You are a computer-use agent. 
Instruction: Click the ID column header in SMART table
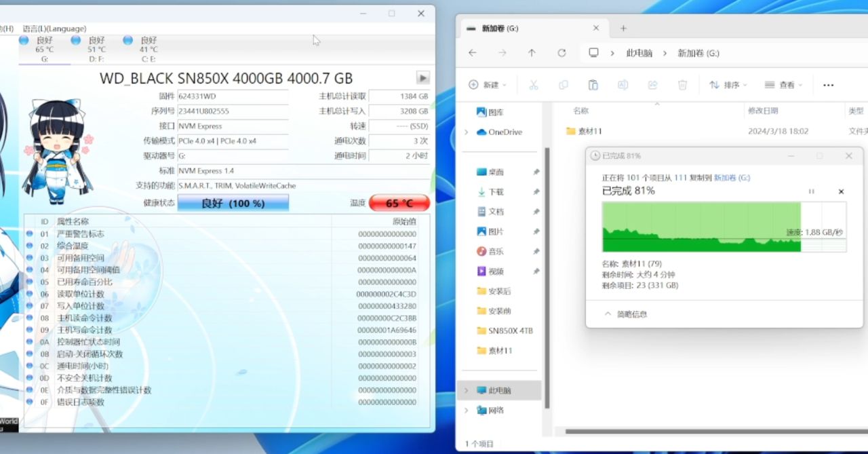point(45,221)
